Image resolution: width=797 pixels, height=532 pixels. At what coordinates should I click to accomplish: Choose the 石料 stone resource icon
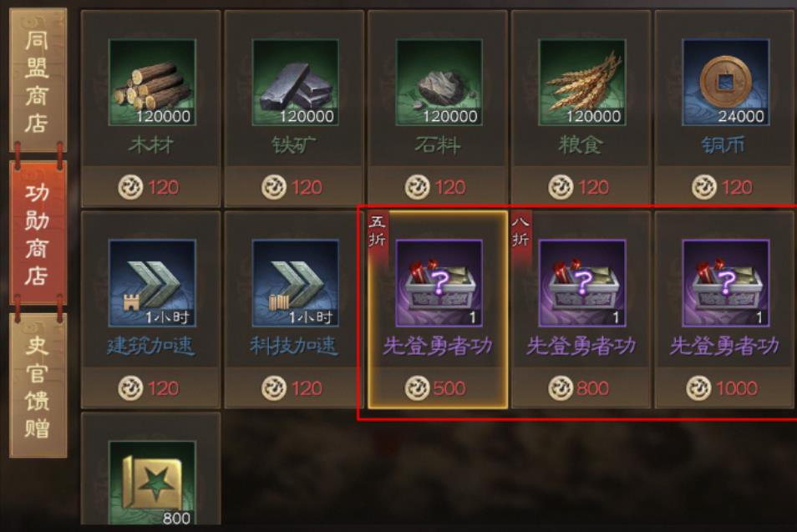coord(439,83)
